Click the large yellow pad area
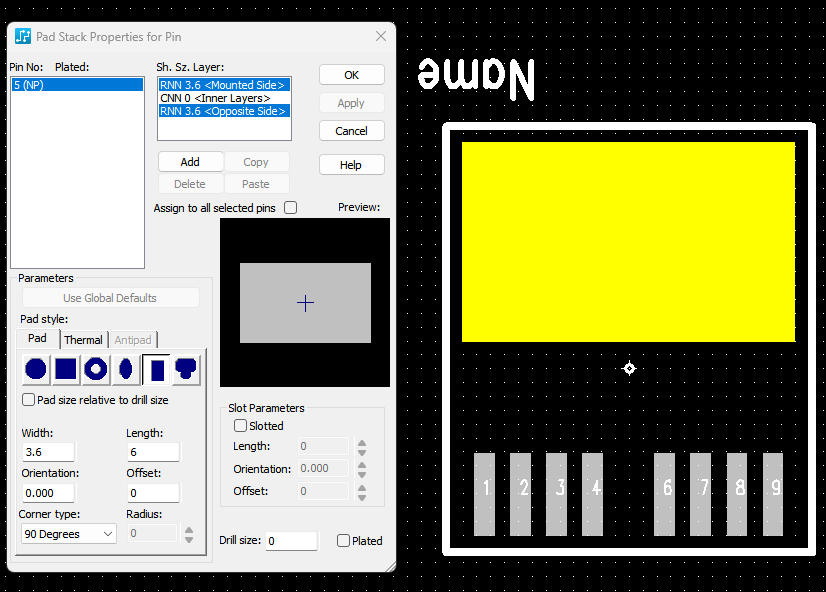Image resolution: width=826 pixels, height=592 pixels. click(628, 241)
